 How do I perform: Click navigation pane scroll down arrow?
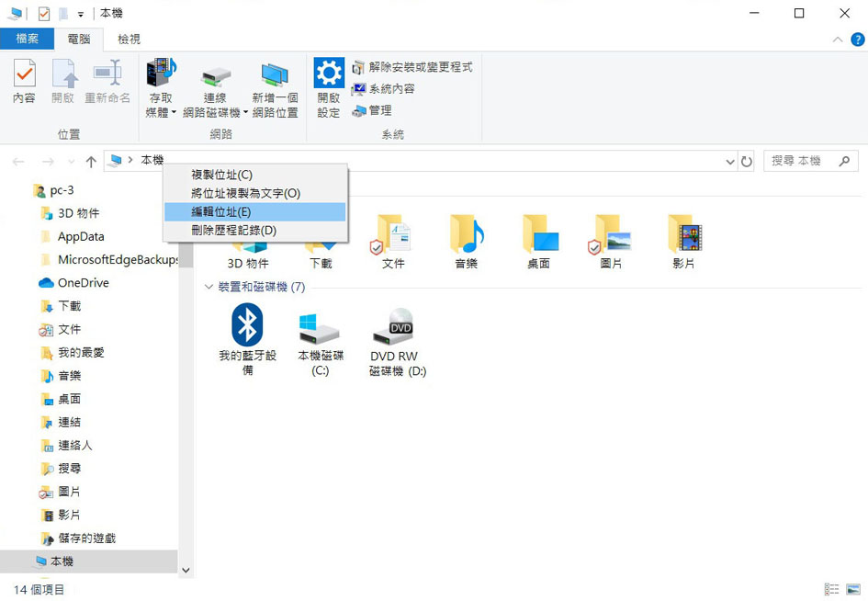pos(186,570)
